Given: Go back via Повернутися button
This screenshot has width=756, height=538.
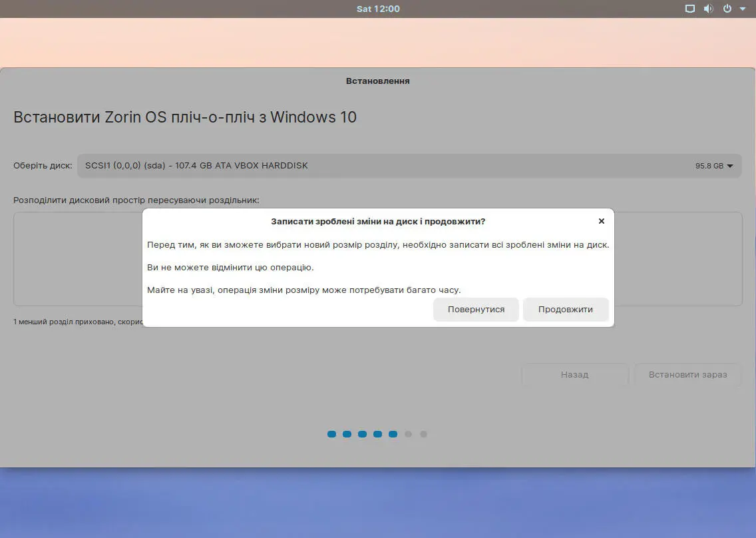Looking at the screenshot, I should coord(476,310).
